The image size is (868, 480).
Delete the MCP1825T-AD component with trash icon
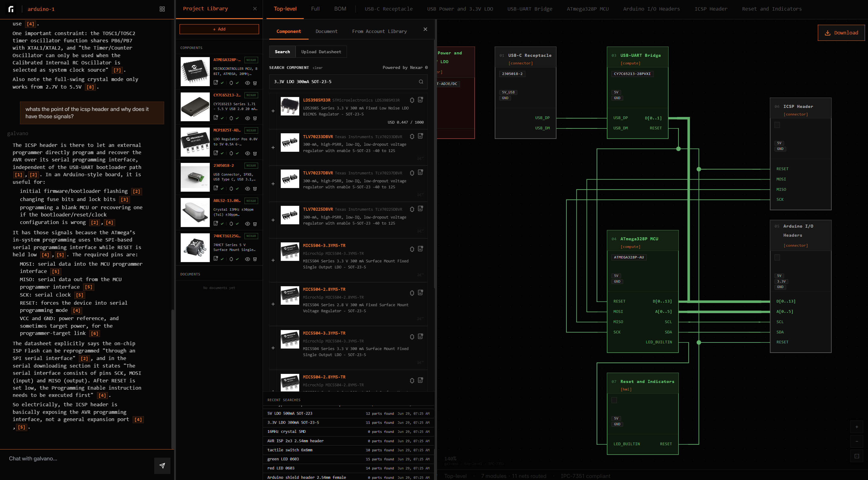coord(255,153)
